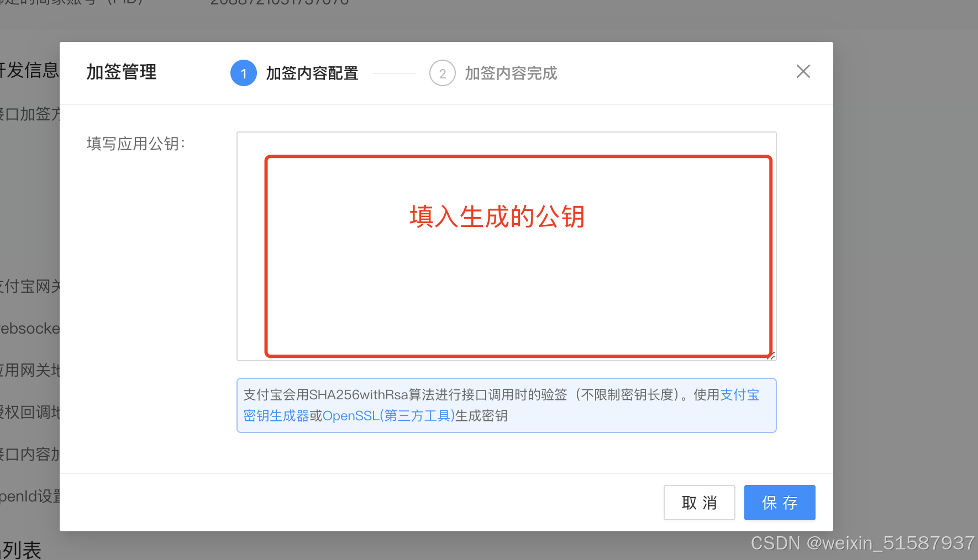
Task: Click the 保存 button to save
Action: [780, 503]
